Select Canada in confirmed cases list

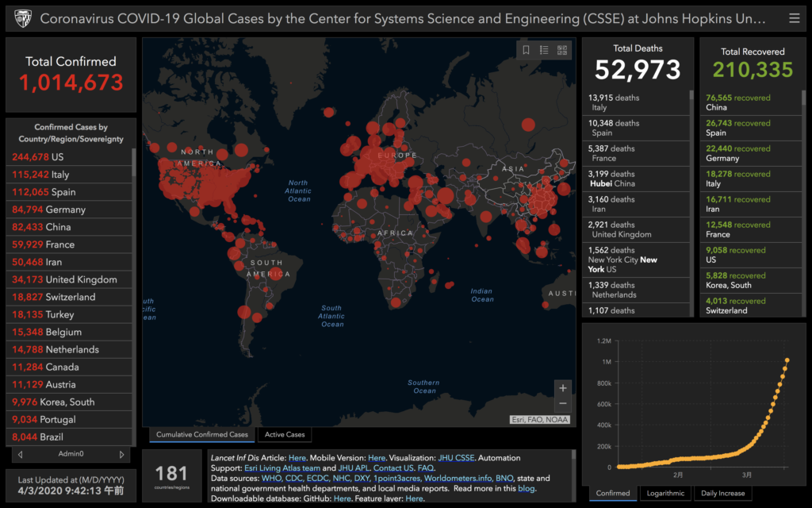click(69, 367)
